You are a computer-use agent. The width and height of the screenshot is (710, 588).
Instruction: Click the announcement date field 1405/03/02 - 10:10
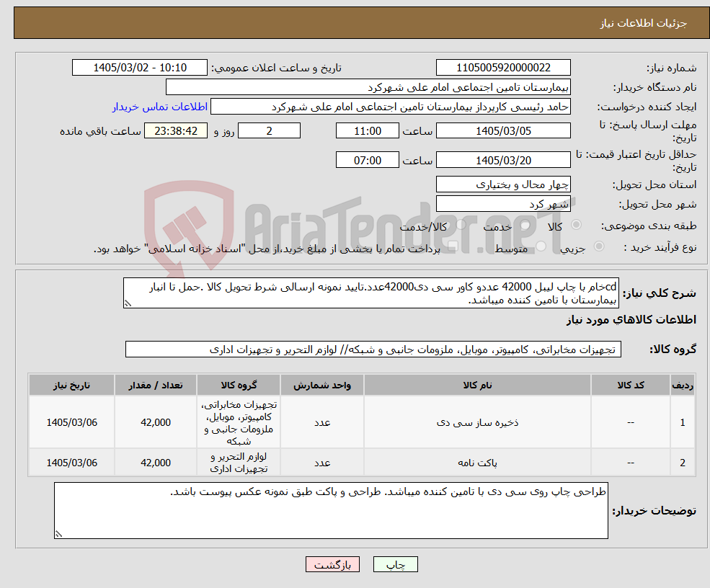[139, 68]
